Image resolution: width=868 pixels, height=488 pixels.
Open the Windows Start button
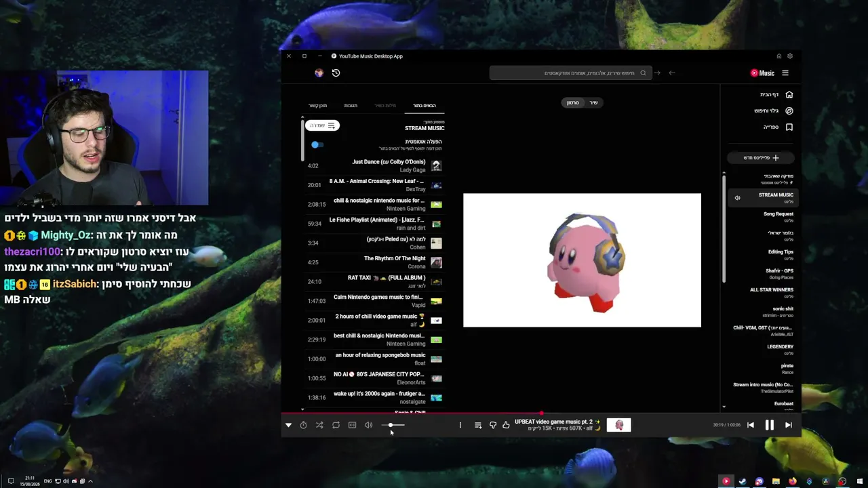pyautogui.click(x=859, y=481)
